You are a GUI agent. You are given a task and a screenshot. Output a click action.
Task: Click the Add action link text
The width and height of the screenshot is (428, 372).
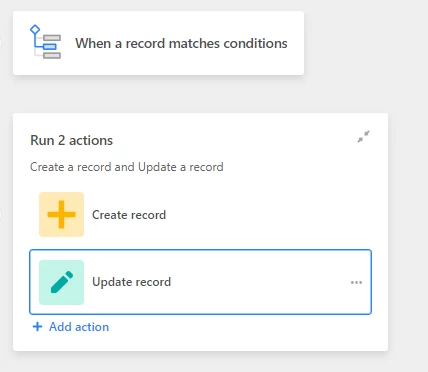tap(79, 327)
